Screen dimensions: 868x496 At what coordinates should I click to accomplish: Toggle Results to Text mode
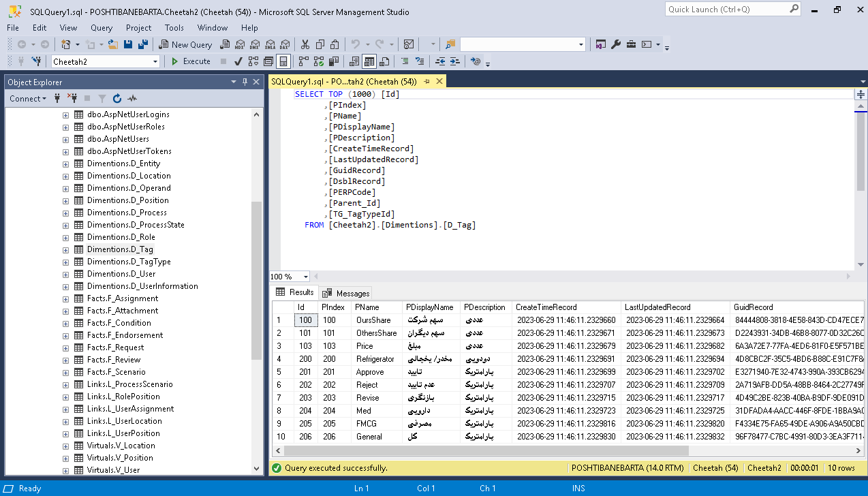[x=354, y=61]
